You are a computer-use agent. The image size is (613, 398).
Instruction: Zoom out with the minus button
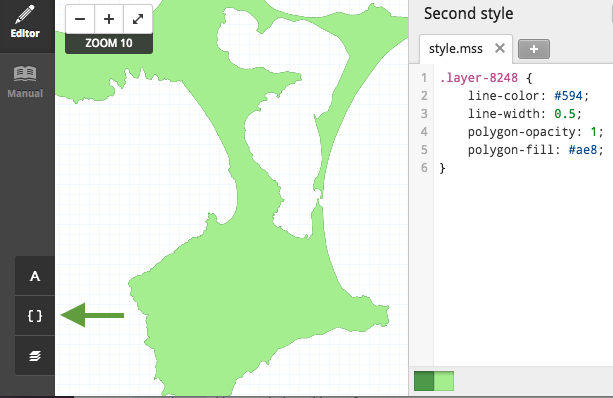click(80, 19)
